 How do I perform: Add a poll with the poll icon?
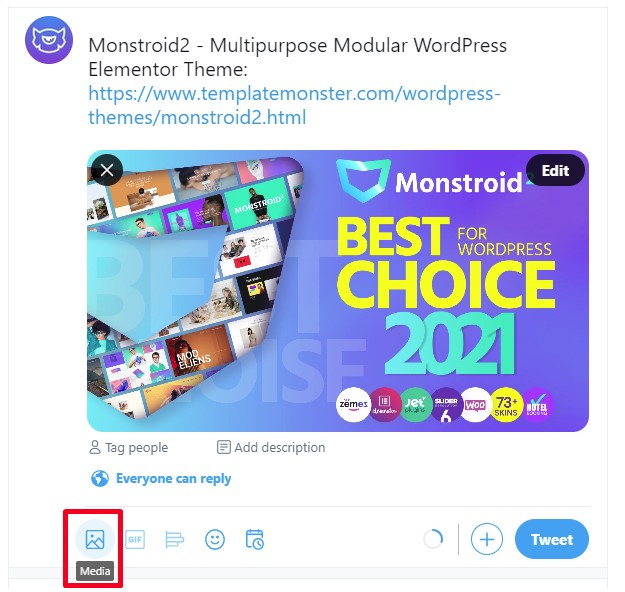coord(175,540)
